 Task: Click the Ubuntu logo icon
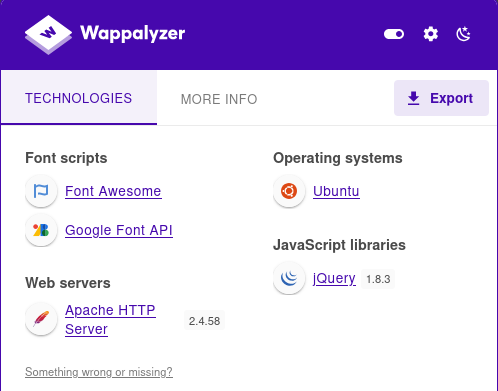[x=289, y=191]
